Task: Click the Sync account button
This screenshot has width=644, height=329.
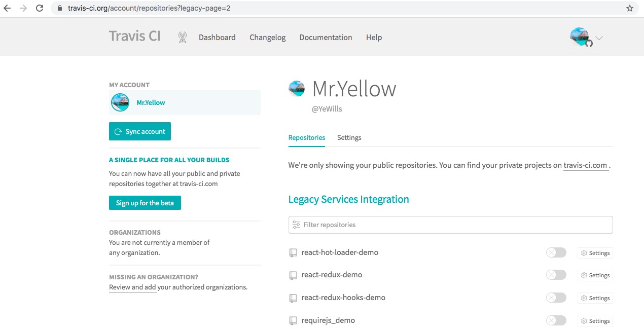Action: (x=140, y=131)
